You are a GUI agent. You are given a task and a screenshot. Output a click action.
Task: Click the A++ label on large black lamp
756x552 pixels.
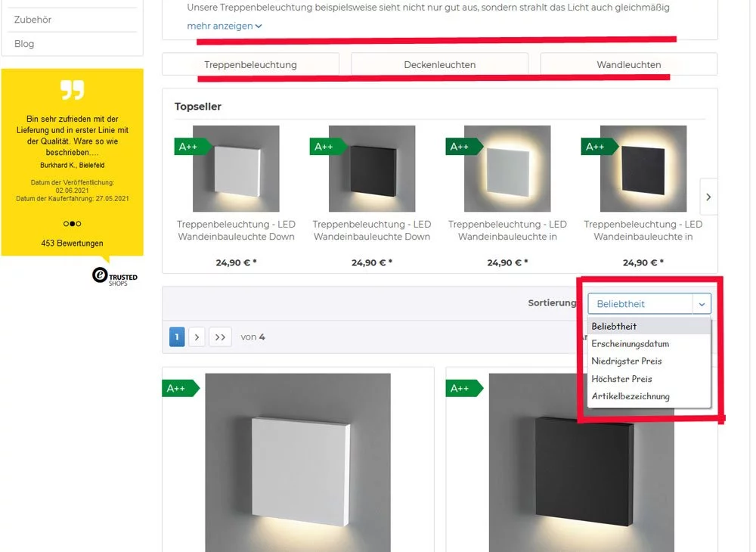click(464, 389)
